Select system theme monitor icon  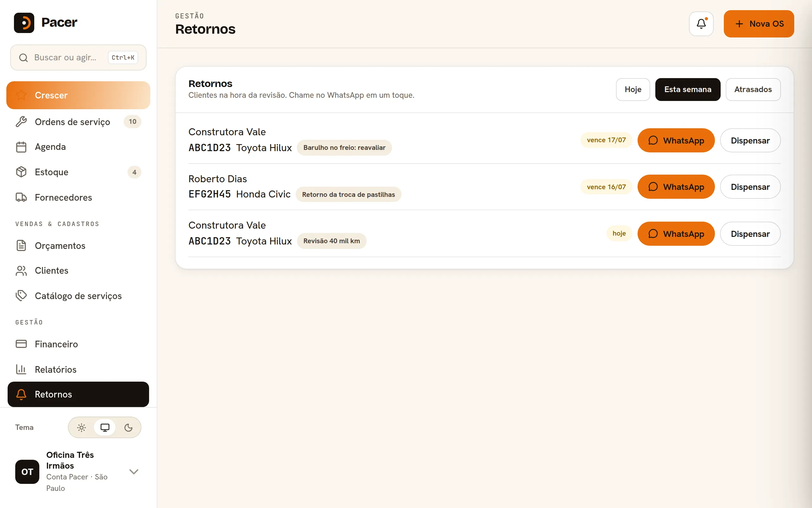(x=105, y=427)
